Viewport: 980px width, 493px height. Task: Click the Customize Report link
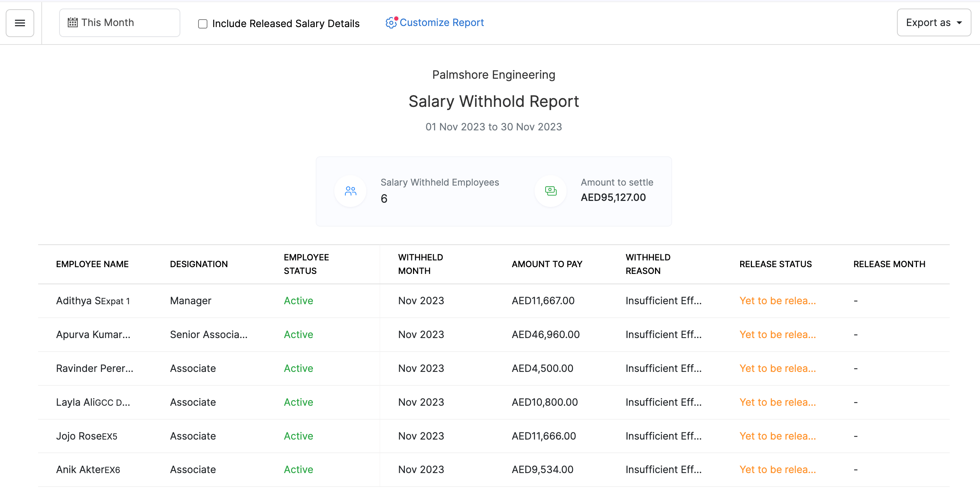tap(441, 23)
